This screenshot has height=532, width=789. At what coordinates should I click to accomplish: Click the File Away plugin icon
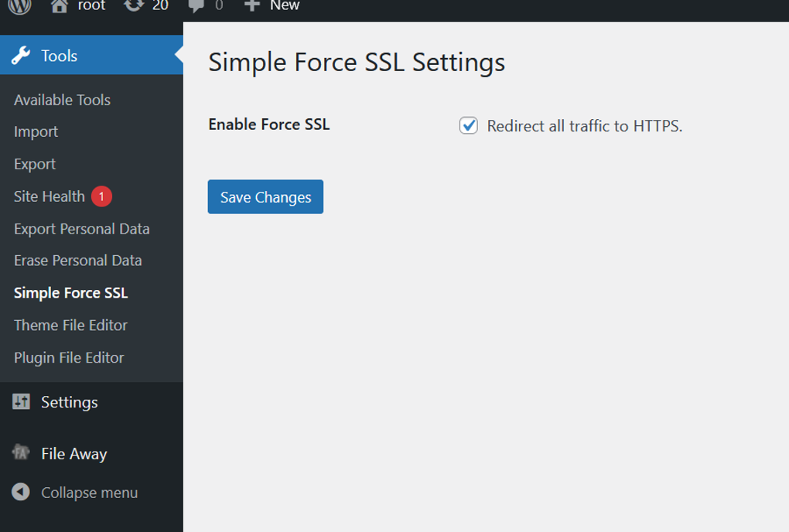click(x=21, y=453)
